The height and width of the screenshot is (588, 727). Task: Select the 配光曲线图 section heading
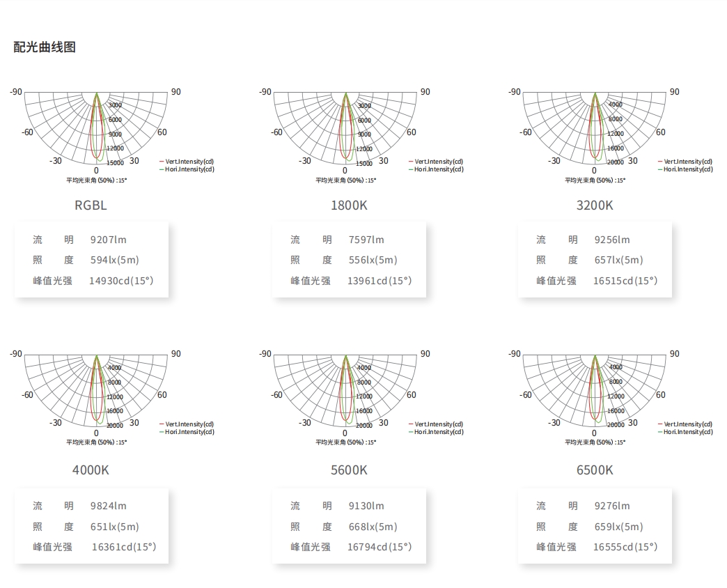tap(45, 47)
